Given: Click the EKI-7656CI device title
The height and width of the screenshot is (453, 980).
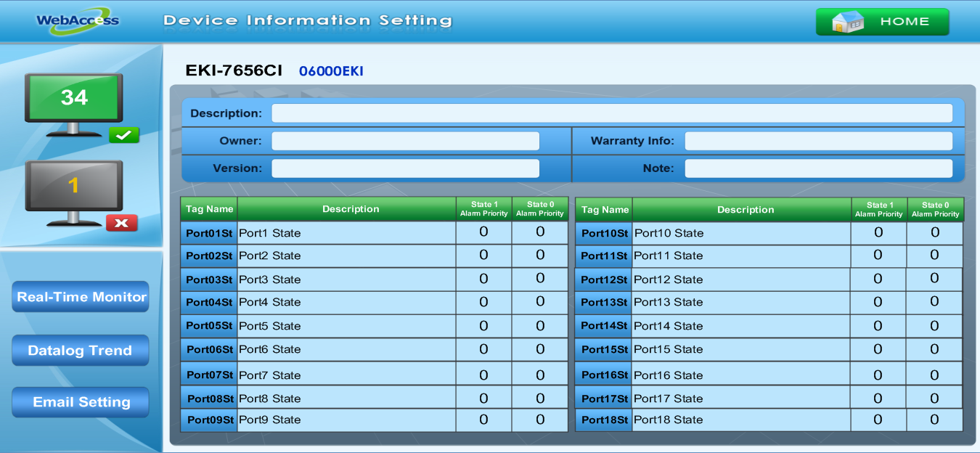Looking at the screenshot, I should pyautogui.click(x=234, y=70).
